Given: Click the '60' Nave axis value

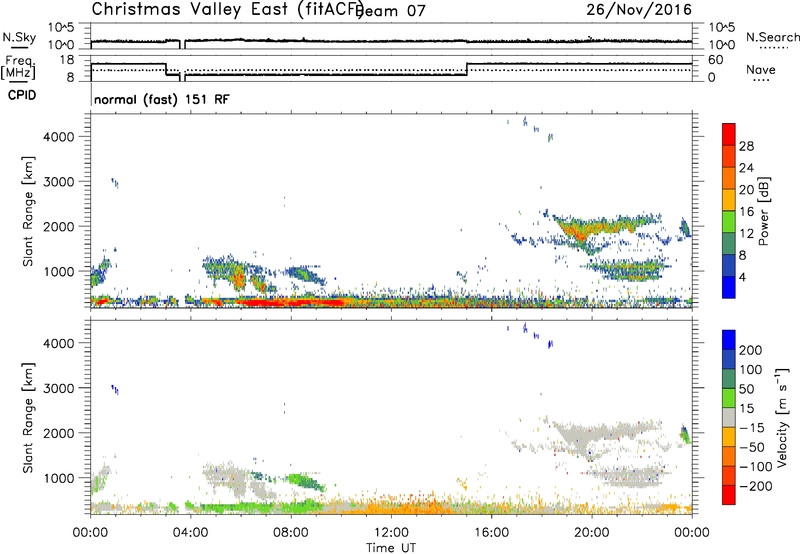Looking at the screenshot, I should click(x=715, y=60).
